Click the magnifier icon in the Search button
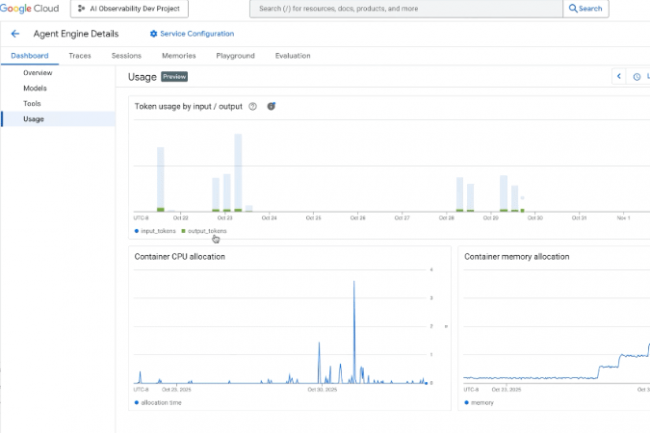Screen dimensions: 650x433 (573, 8)
